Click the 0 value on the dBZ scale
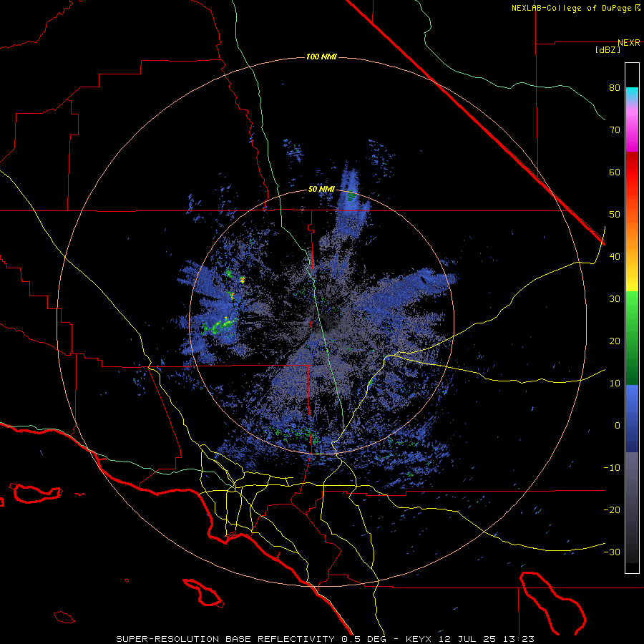Viewport: 644px width, 644px height. (618, 426)
